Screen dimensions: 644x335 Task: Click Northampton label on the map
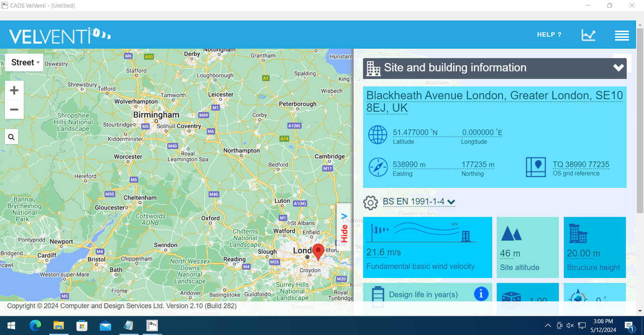[x=242, y=150]
